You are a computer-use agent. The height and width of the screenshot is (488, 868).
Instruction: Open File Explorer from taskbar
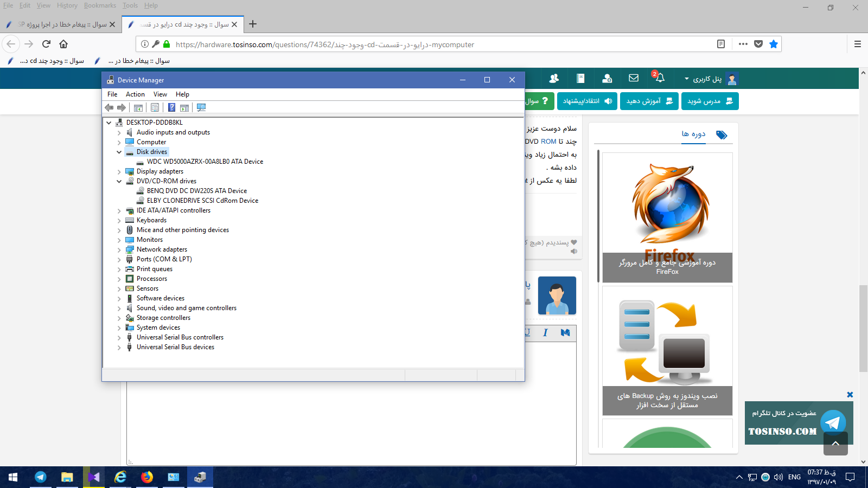[x=67, y=477]
